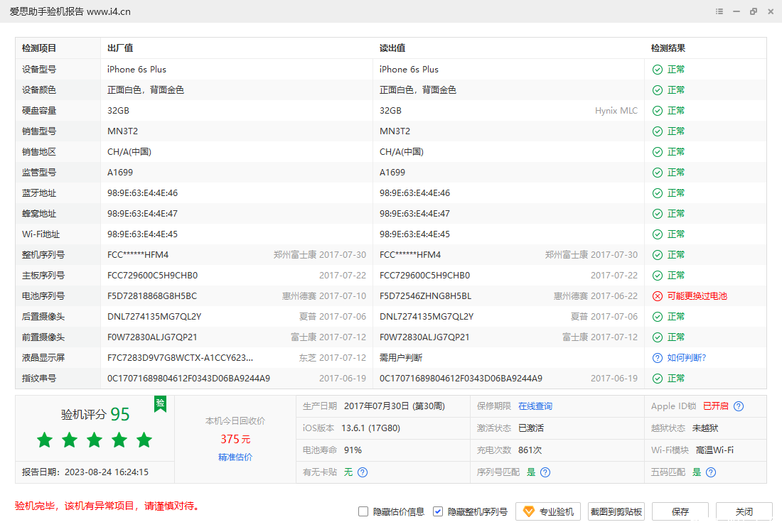
Task: Select the factory 主板序列号 FCC729600C5H9CHB0
Action: [x=153, y=276]
